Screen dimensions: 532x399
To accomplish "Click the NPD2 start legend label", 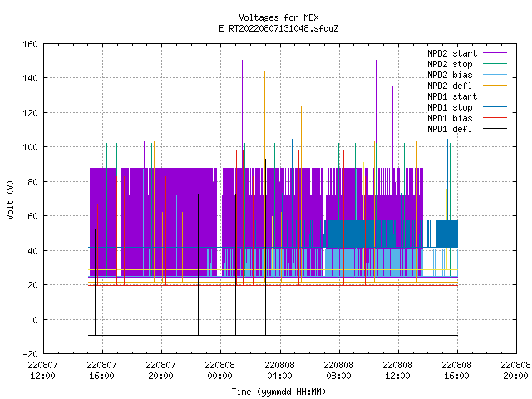I will tap(452, 53).
